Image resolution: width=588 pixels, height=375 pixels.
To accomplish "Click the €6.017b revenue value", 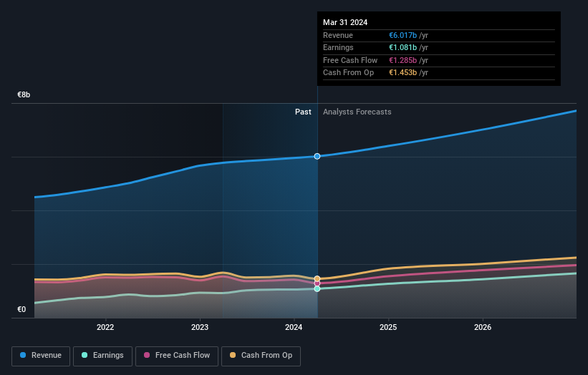I will (403, 35).
